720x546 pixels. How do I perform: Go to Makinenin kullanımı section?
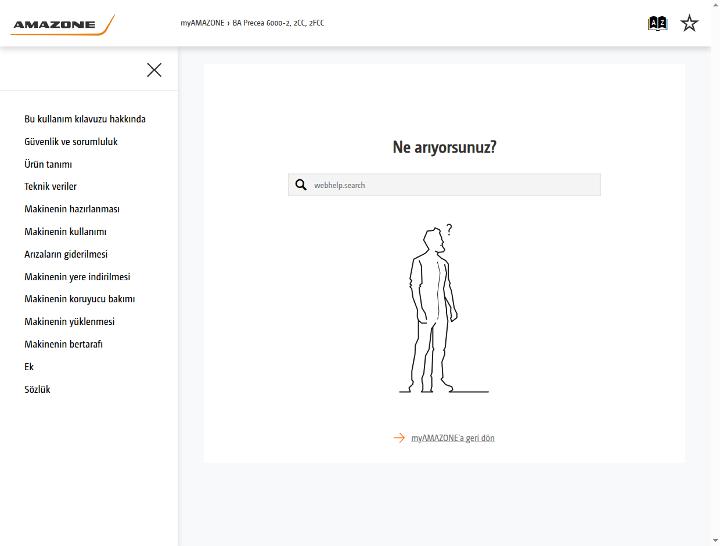click(65, 231)
